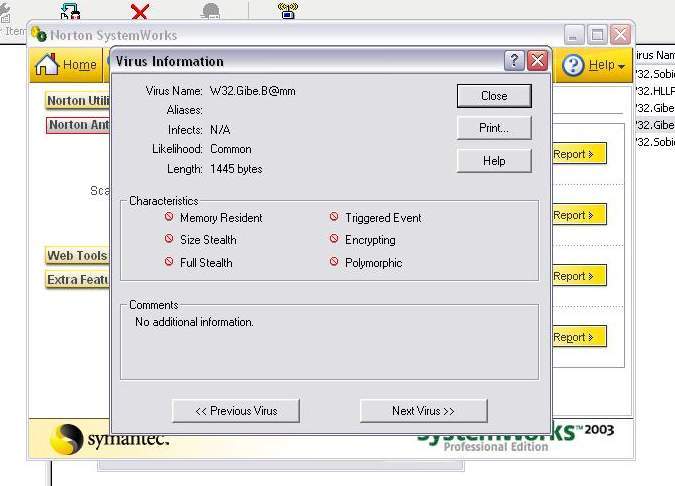This screenshot has width=675, height=486.
Task: Click the Symantec logo
Action: [109, 439]
